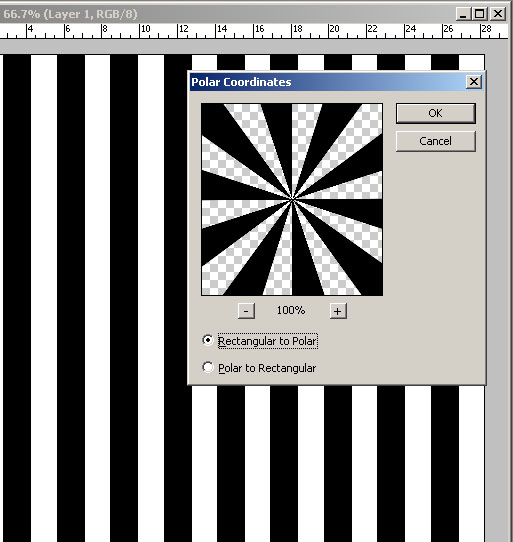This screenshot has width=513, height=542.
Task: Click the horizontal ruler at mark 20
Action: (329, 31)
